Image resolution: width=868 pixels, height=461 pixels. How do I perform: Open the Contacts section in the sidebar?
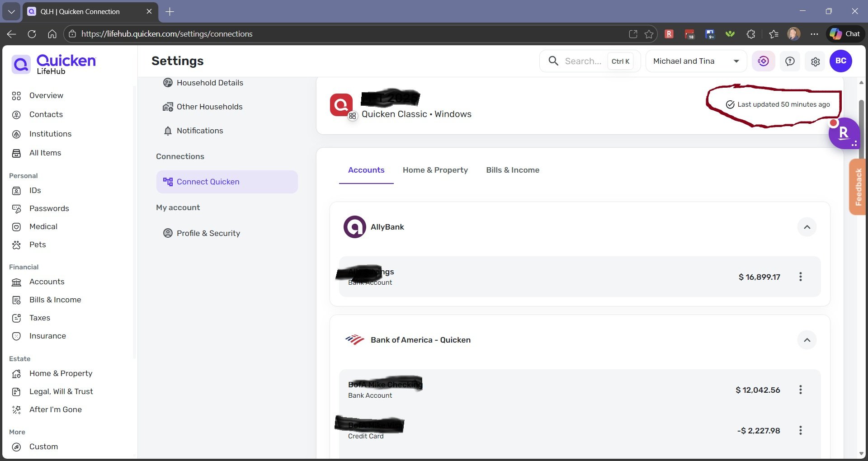(47, 114)
